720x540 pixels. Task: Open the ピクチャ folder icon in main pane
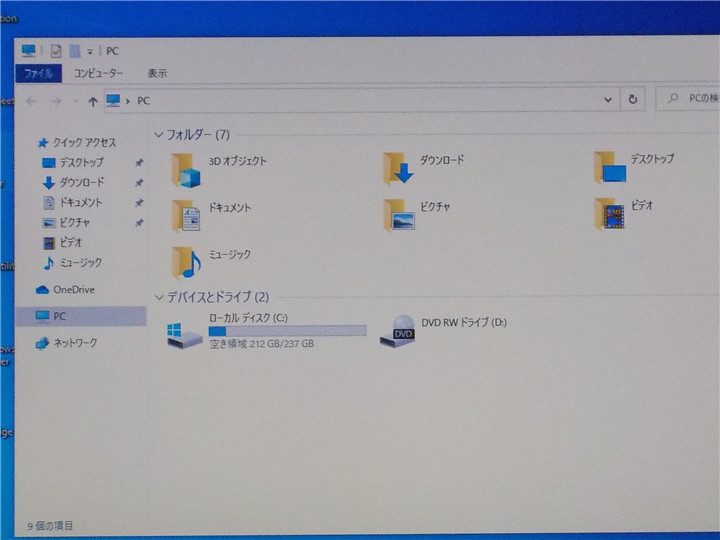399,214
